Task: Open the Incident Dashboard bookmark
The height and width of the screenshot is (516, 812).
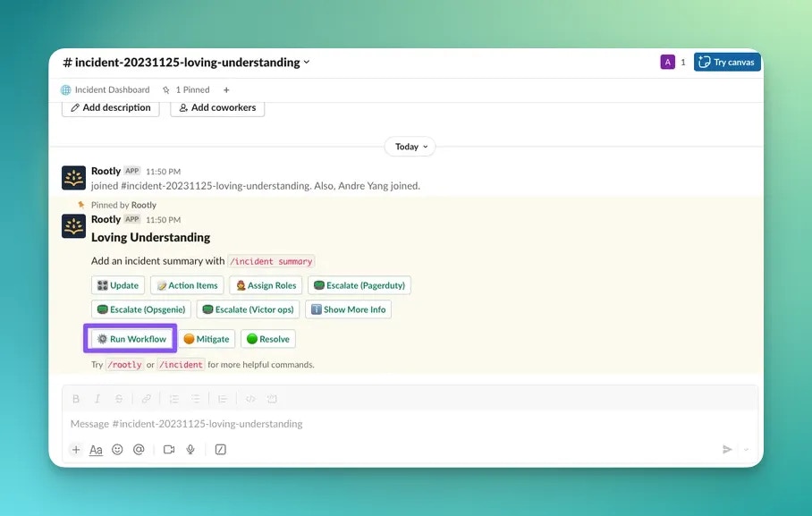Action: pyautogui.click(x=106, y=89)
